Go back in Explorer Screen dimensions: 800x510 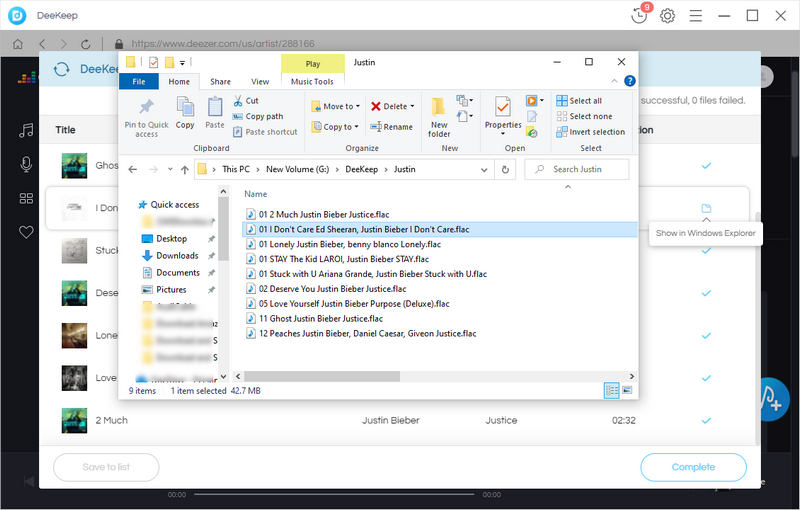point(133,169)
